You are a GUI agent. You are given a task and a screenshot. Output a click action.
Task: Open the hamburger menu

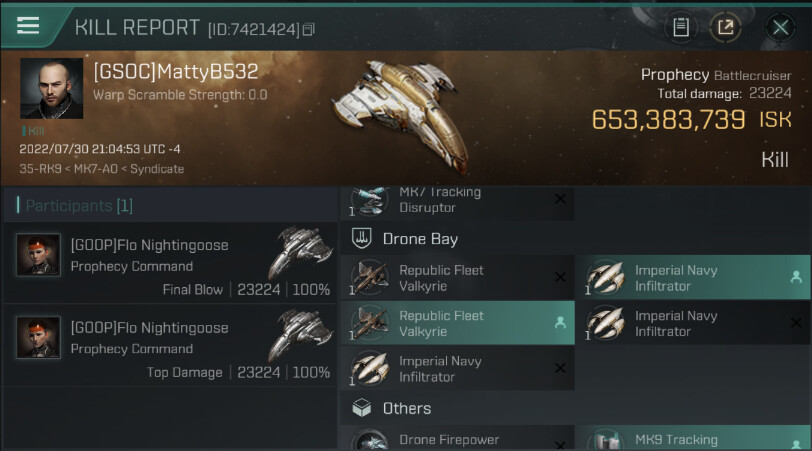coord(28,26)
